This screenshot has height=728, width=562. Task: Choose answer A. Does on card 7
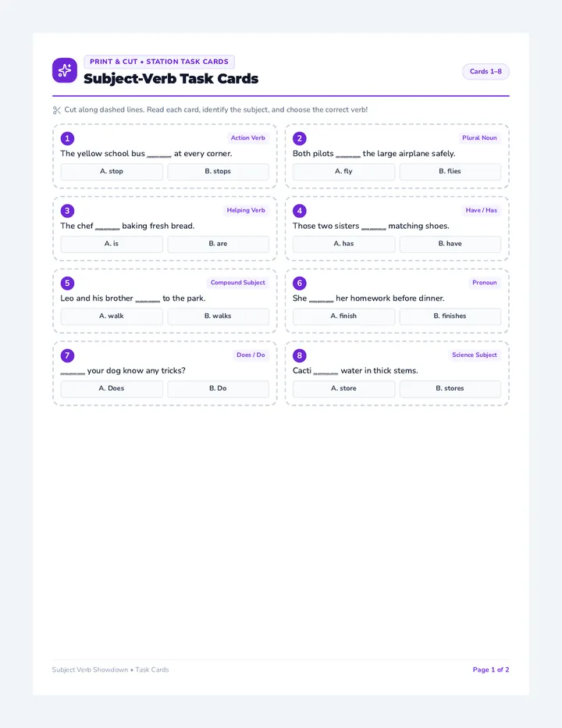112,389
